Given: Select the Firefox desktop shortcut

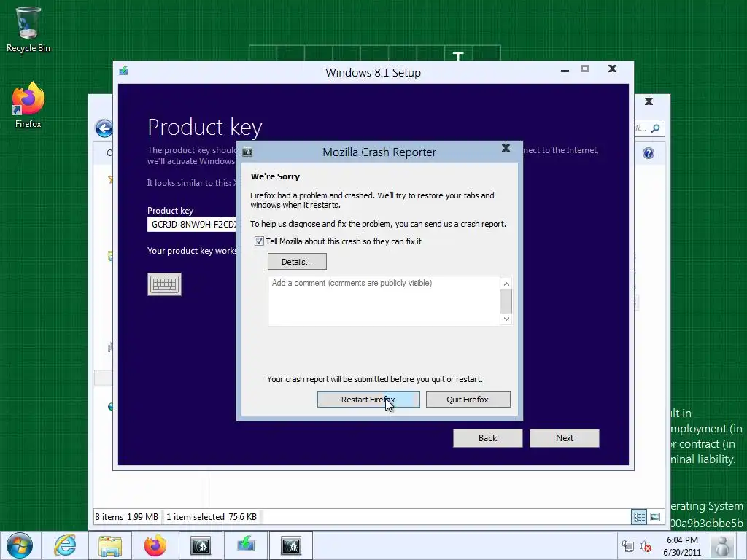Looking at the screenshot, I should pyautogui.click(x=28, y=105).
